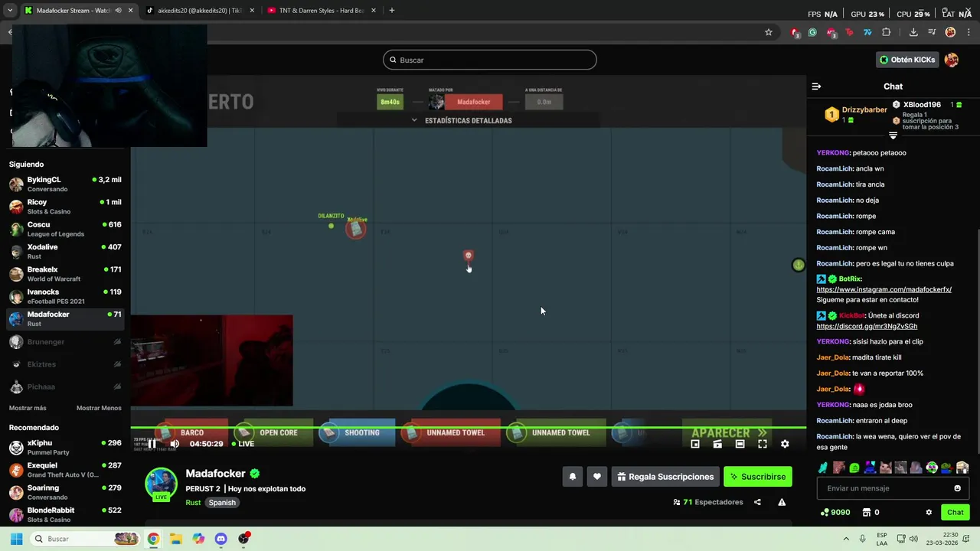This screenshot has height=551, width=980.
Task: Click the Rust category link
Action: (193, 503)
